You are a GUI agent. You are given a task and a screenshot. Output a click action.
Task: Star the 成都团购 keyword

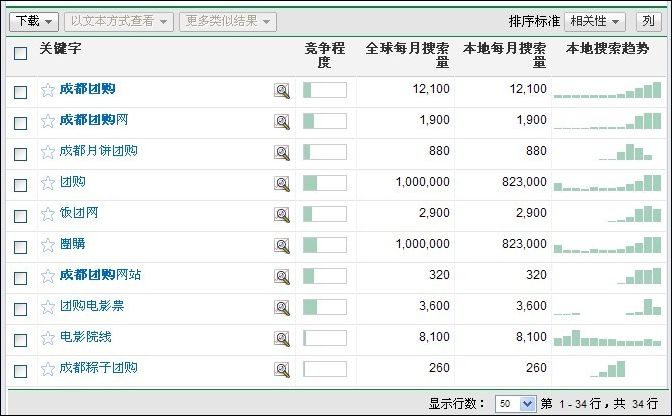tap(47, 91)
